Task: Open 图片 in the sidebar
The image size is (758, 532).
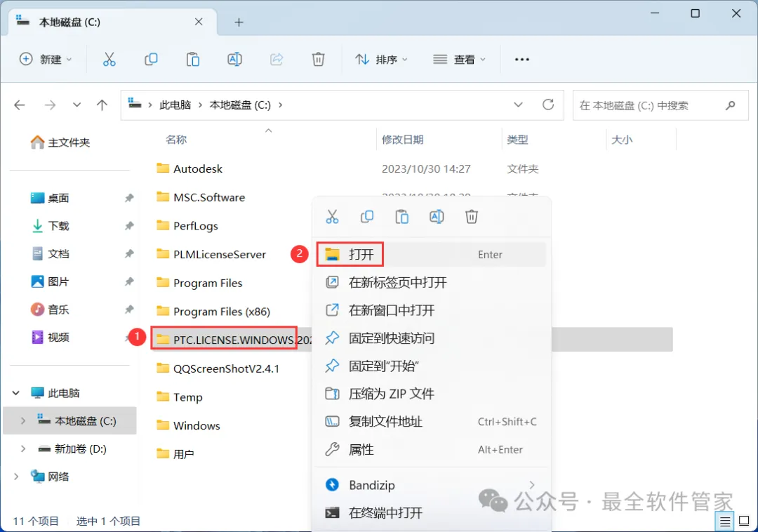Action: pyautogui.click(x=51, y=281)
